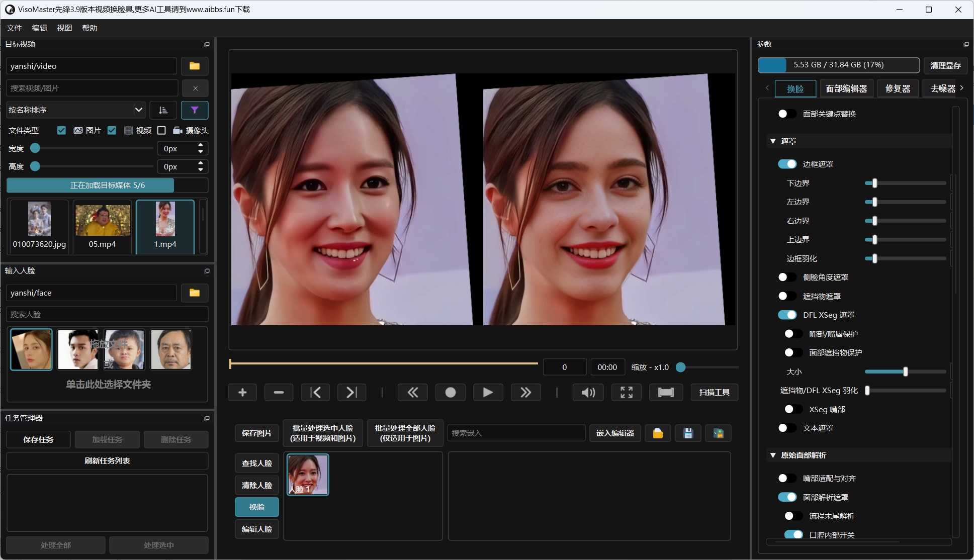Select 人脸 1 detected face thumbnail
This screenshot has width=974, height=560.
coord(308,475)
